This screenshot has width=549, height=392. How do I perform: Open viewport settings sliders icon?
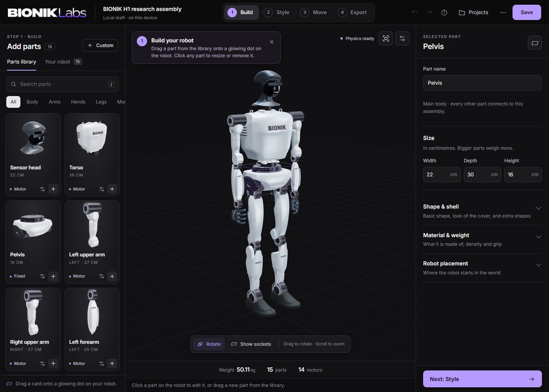click(x=402, y=38)
